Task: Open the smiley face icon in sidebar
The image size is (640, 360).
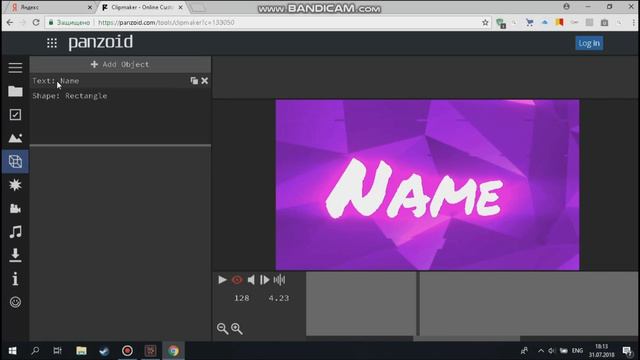Action: [15, 302]
